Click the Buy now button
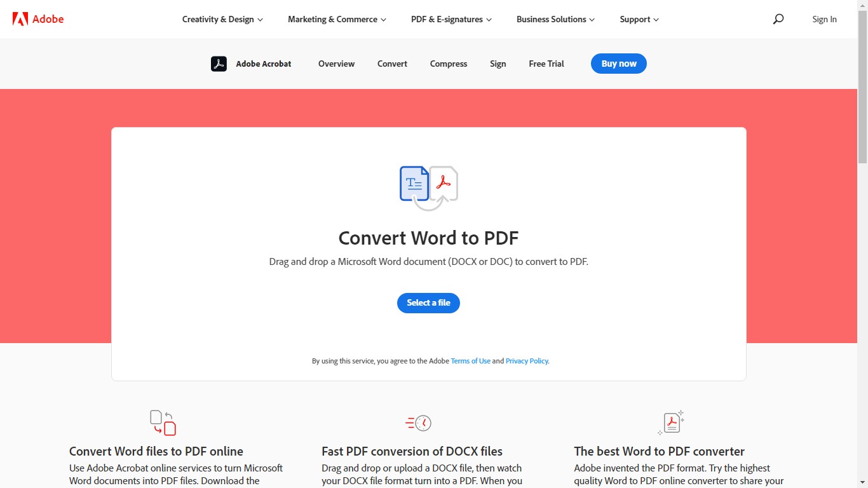Viewport: 868px width, 488px height. [x=619, y=64]
